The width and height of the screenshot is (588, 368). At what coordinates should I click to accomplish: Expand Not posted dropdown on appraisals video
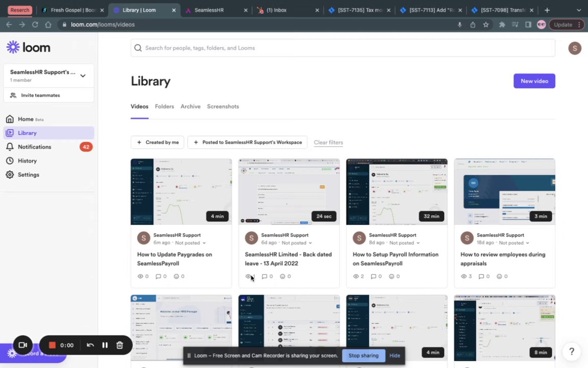[514, 243]
